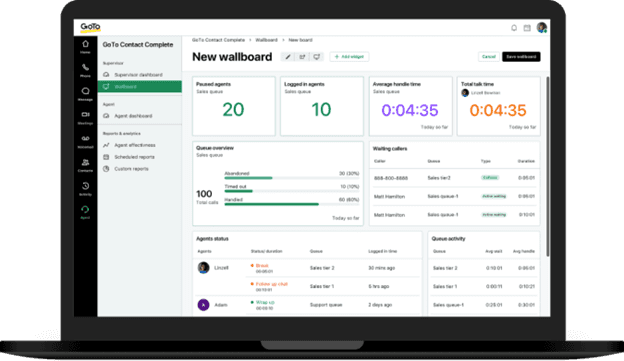Click the Support queue cell in Agents status
The width and height of the screenshot is (624, 361).
pos(326,305)
